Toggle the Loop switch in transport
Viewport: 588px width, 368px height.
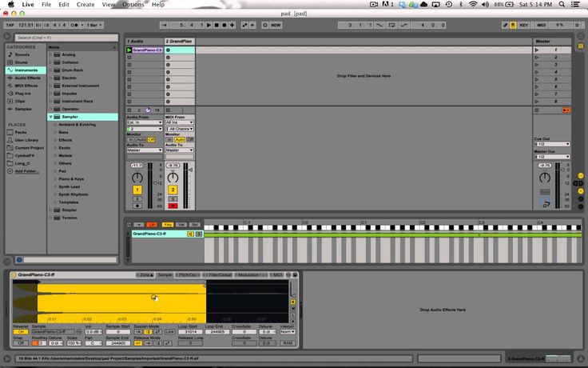(x=391, y=25)
